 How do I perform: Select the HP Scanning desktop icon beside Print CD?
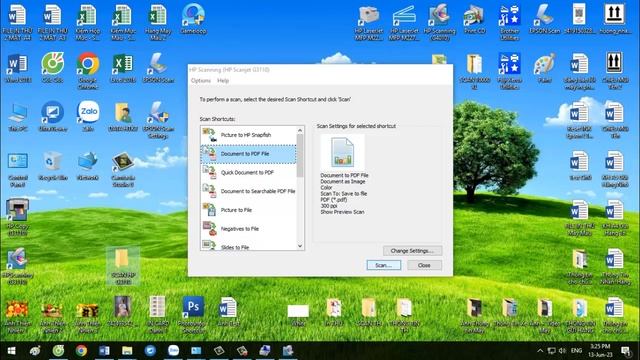click(439, 22)
